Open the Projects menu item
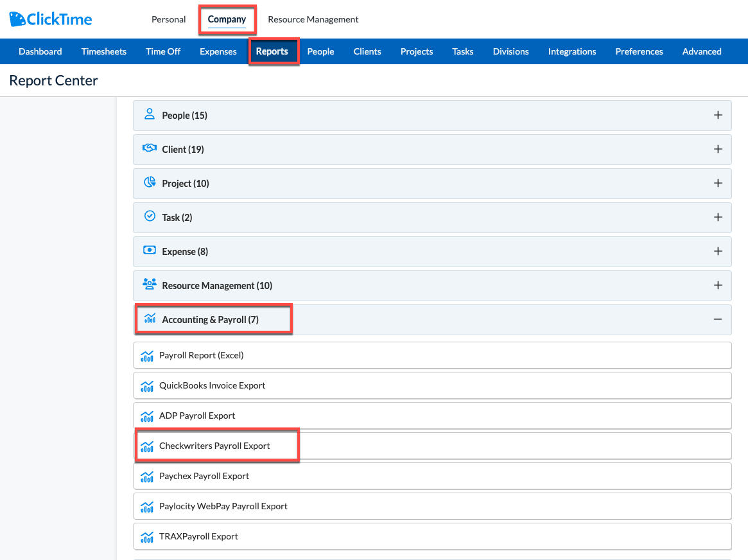The height and width of the screenshot is (560, 748). pyautogui.click(x=417, y=51)
